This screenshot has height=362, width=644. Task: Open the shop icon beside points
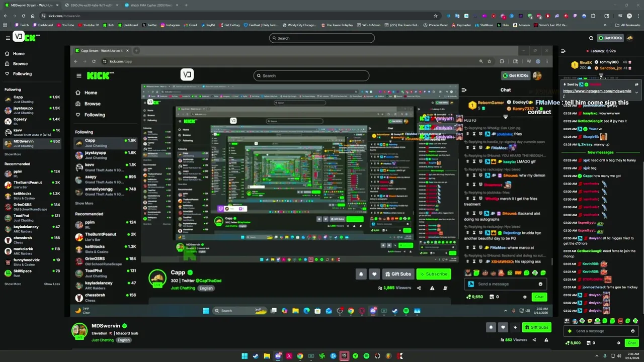click(589, 343)
